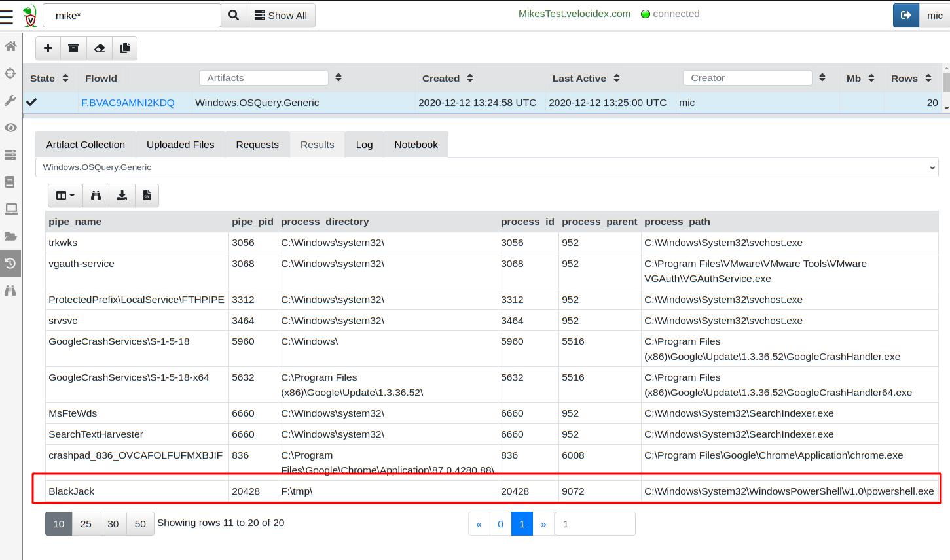The image size is (950, 560).
Task: Switch to the Uploaded Files tab
Action: pos(180,145)
